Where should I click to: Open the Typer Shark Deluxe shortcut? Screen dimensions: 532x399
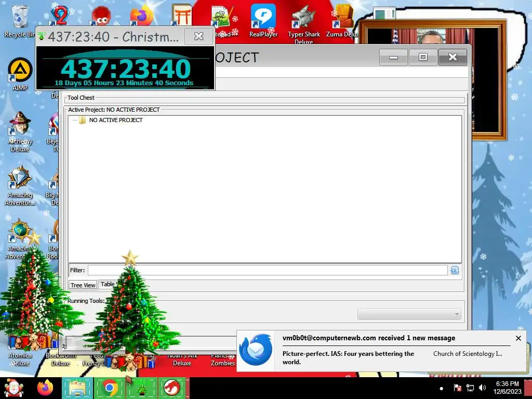[303, 24]
